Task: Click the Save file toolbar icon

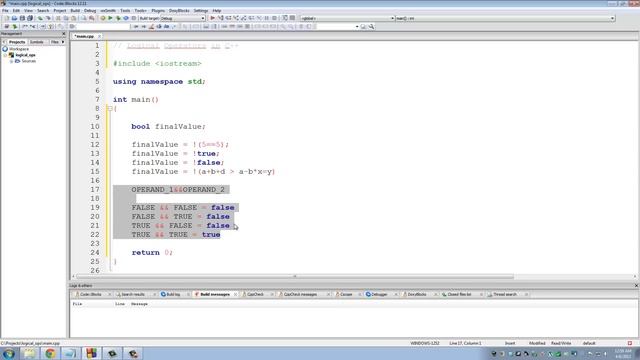Action: 22,18
